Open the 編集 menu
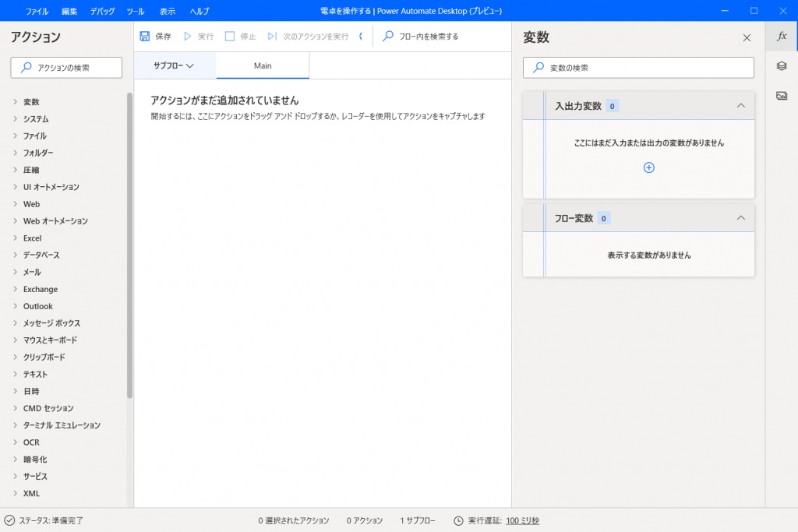This screenshot has height=532, width=798. (x=69, y=11)
